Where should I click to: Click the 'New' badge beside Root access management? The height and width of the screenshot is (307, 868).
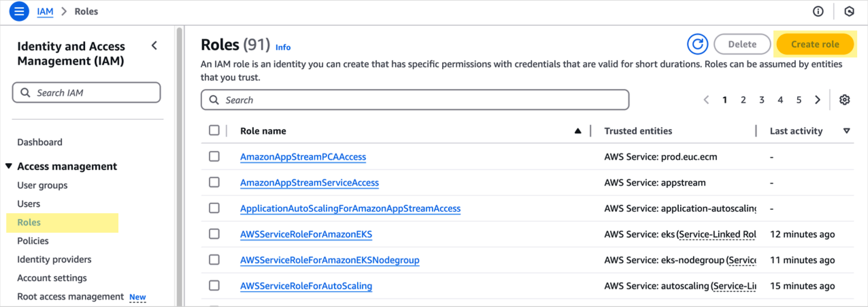coord(138,297)
